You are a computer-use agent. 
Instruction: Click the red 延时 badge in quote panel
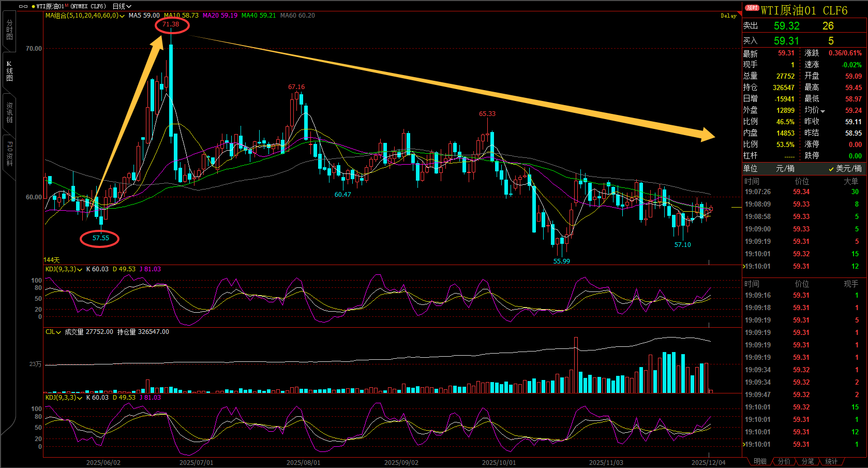click(x=752, y=8)
